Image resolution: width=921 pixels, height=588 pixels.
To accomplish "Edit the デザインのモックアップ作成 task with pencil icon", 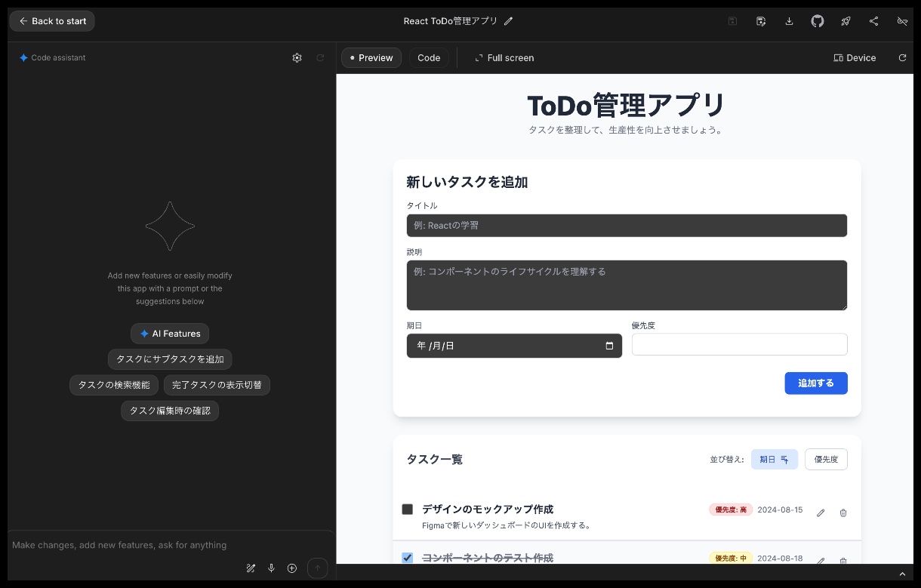I will [821, 513].
